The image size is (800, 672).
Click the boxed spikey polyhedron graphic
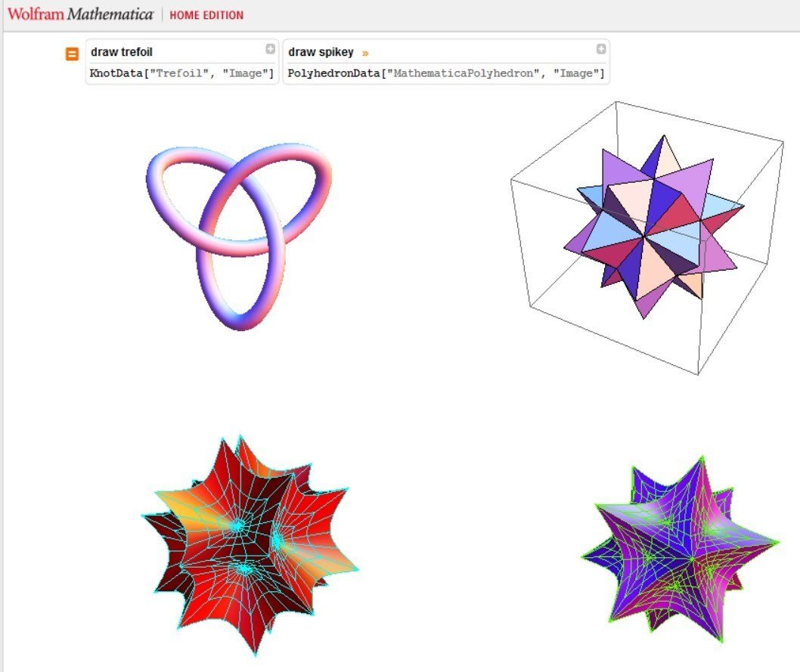(647, 238)
